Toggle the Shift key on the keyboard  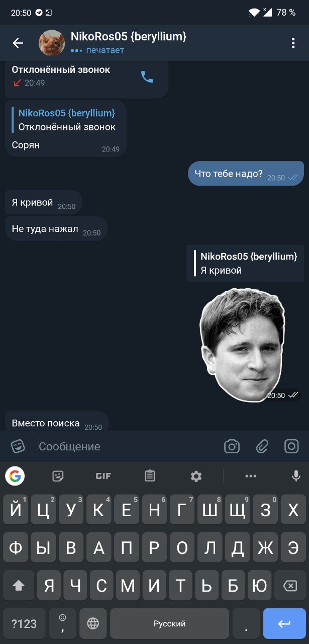(19, 585)
